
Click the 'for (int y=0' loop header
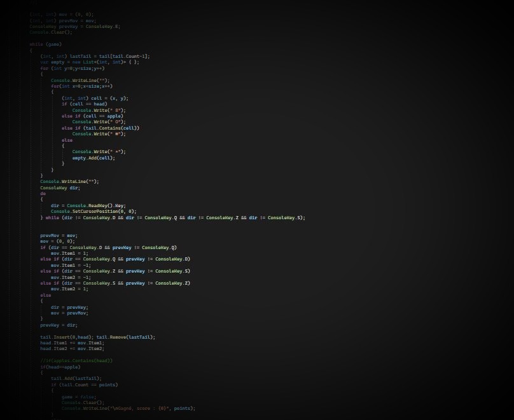[x=72, y=68]
